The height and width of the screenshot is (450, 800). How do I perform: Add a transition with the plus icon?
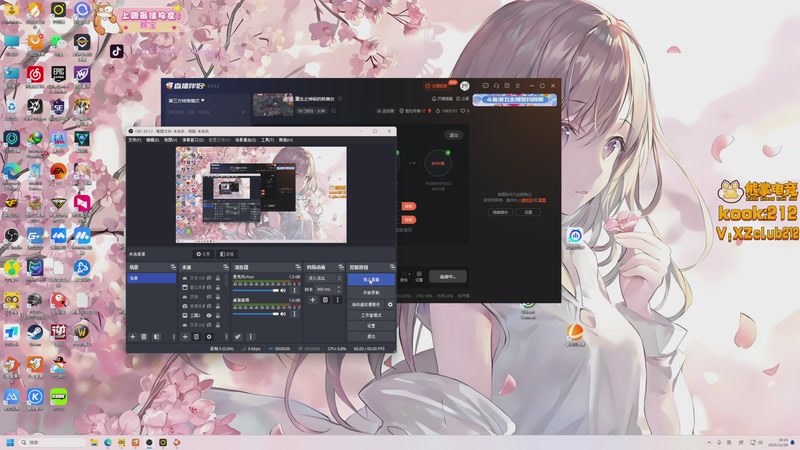click(312, 300)
